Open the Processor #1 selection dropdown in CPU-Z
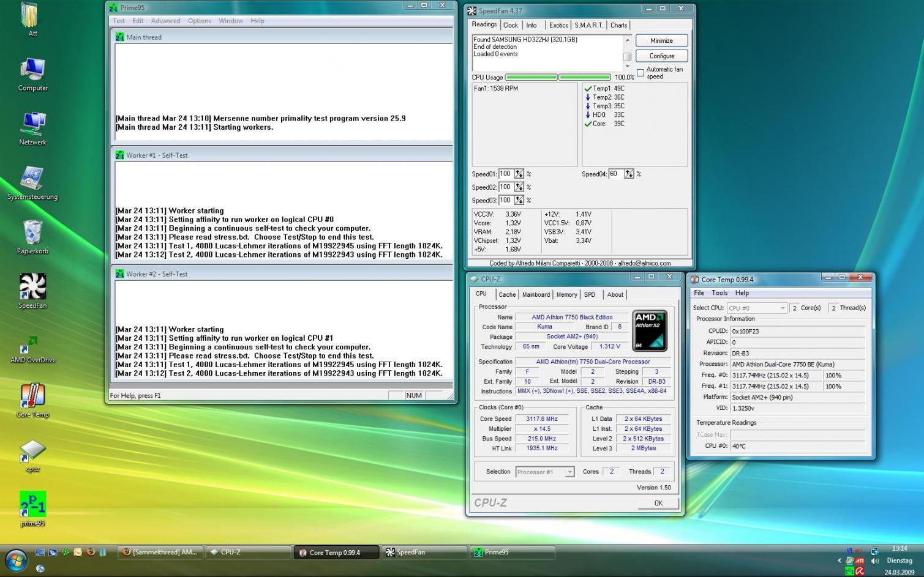Image resolution: width=924 pixels, height=577 pixels. (544, 472)
